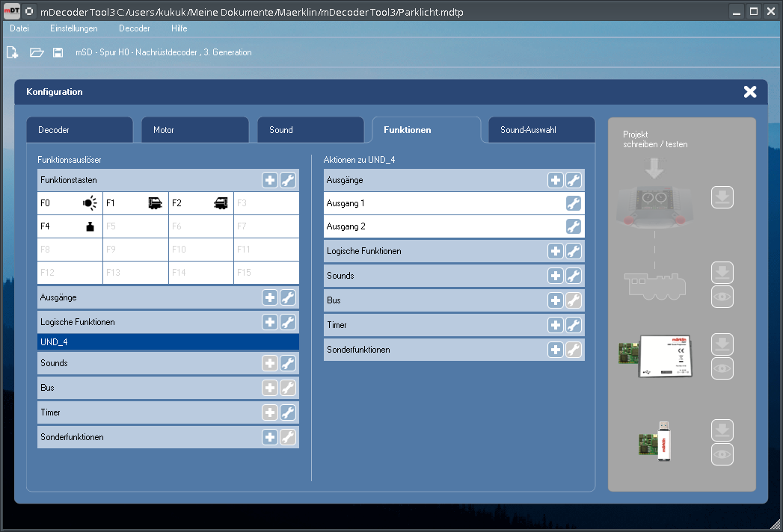Open wrench settings for the actions Timer row
The width and height of the screenshot is (783, 532).
574,325
